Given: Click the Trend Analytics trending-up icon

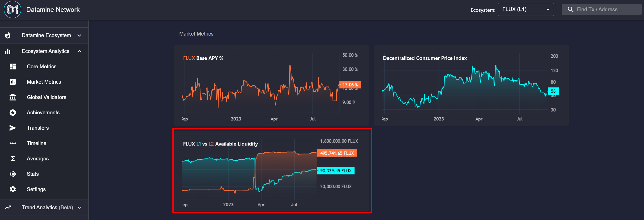Looking at the screenshot, I should 8,207.
